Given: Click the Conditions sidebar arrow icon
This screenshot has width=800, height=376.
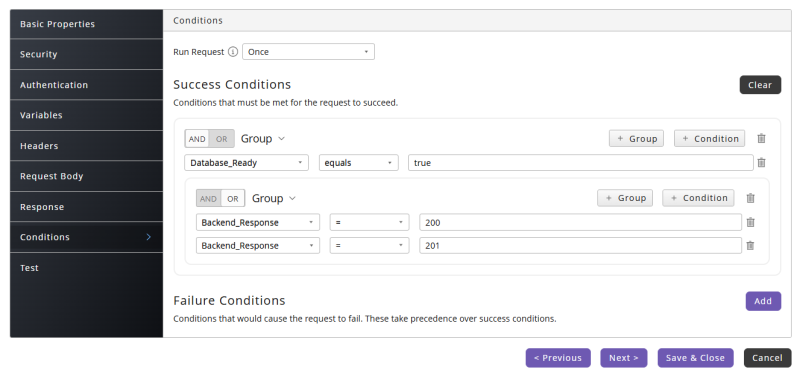Looking at the screenshot, I should click(x=148, y=237).
